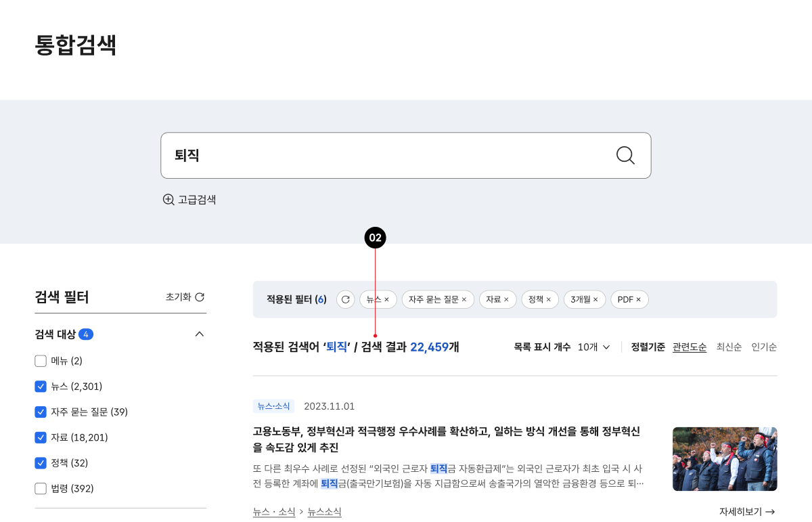The height and width of the screenshot is (522, 812).
Task: Click the 통합검색 page heading
Action: click(x=76, y=45)
